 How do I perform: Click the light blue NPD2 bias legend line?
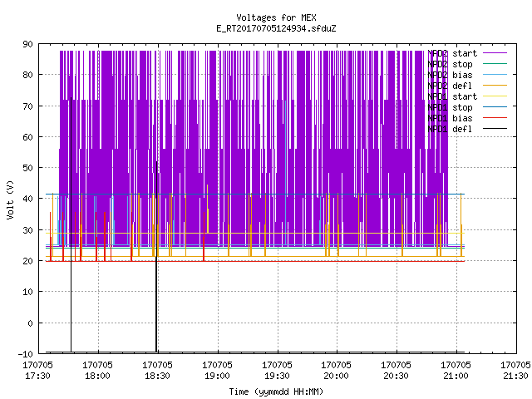[495, 75]
